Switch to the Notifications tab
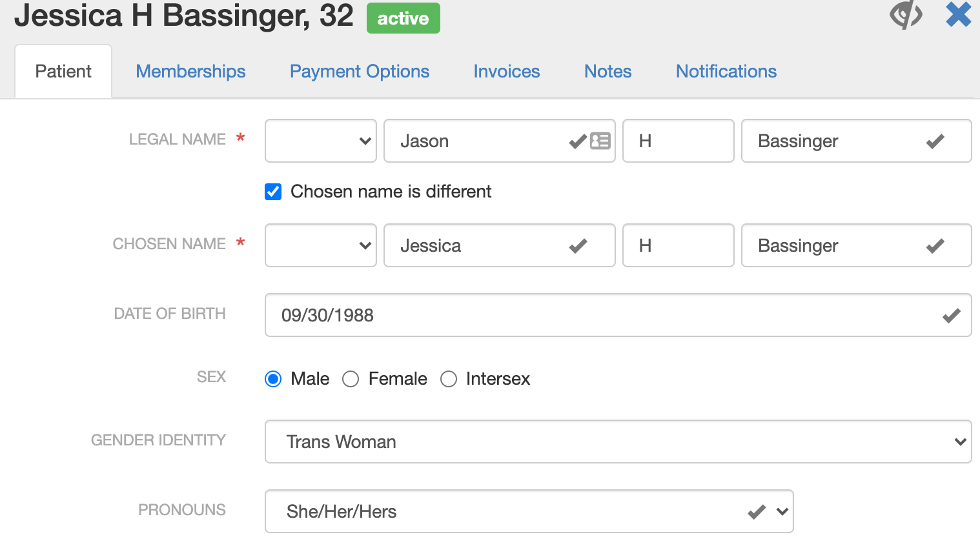This screenshot has width=980, height=550. tap(726, 71)
